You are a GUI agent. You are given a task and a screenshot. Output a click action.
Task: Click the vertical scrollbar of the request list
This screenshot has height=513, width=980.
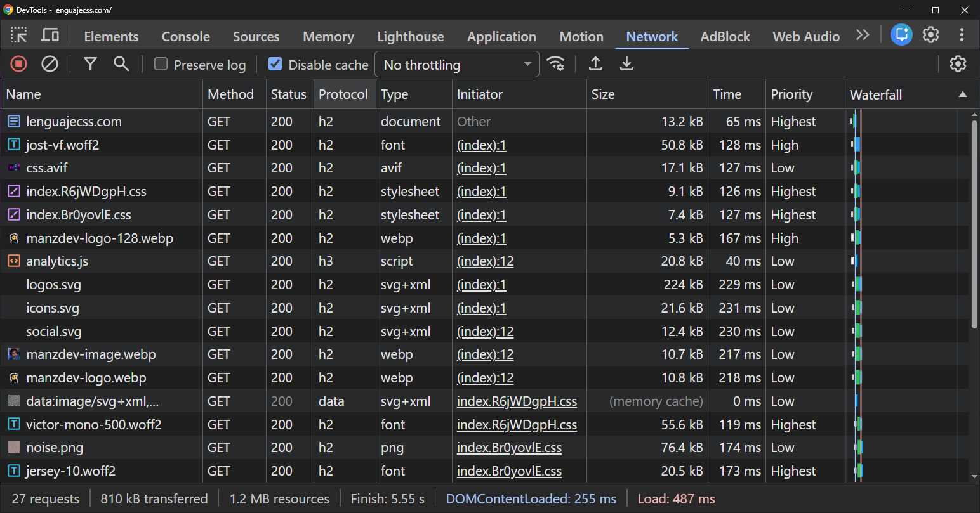coord(974,224)
